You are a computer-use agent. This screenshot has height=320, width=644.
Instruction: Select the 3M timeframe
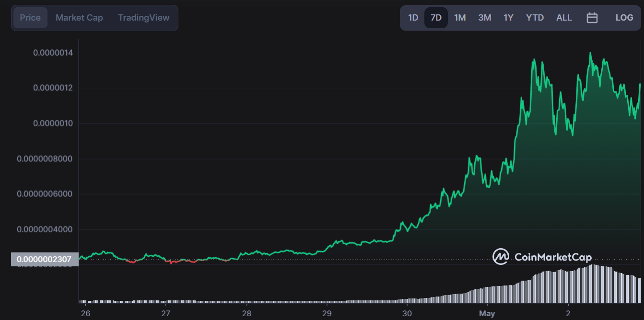click(x=484, y=17)
